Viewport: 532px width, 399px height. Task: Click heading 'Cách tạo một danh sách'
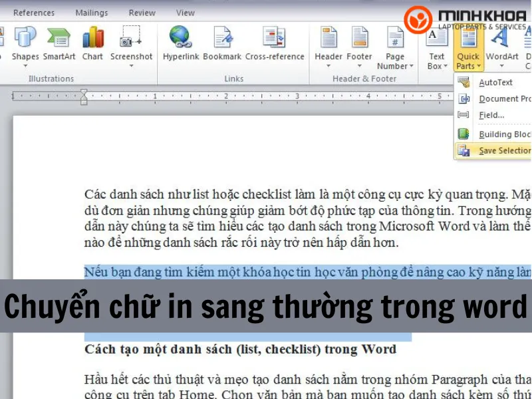240,349
